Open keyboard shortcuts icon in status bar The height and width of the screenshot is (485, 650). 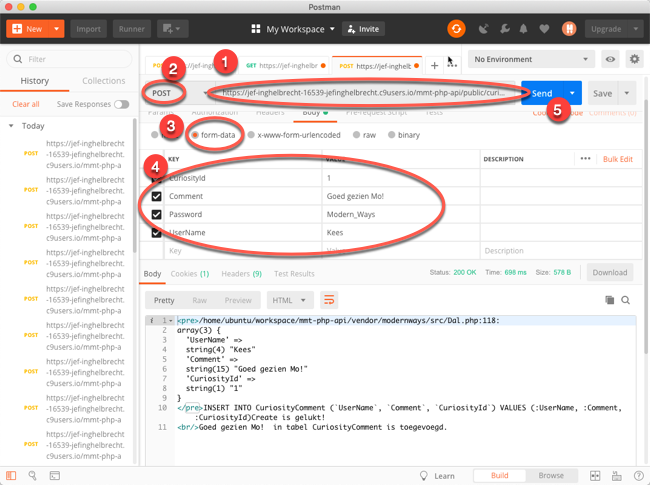pyautogui.click(x=617, y=475)
